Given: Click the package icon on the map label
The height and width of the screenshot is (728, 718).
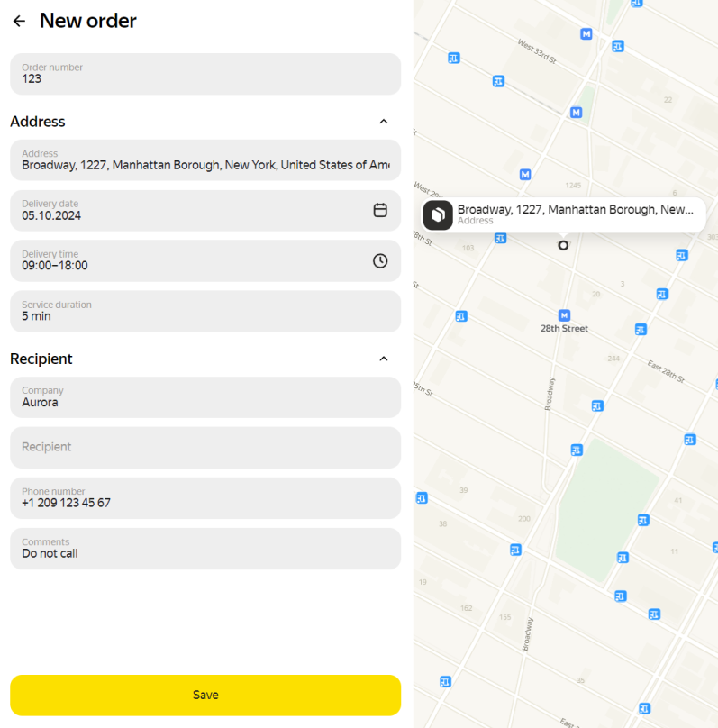Looking at the screenshot, I should pos(438,215).
